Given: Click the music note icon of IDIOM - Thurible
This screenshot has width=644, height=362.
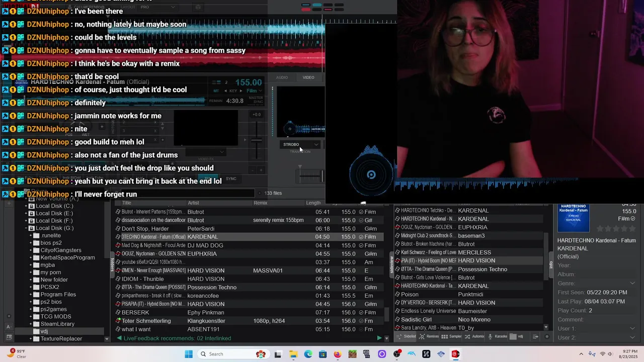Looking at the screenshot, I should [118, 279].
